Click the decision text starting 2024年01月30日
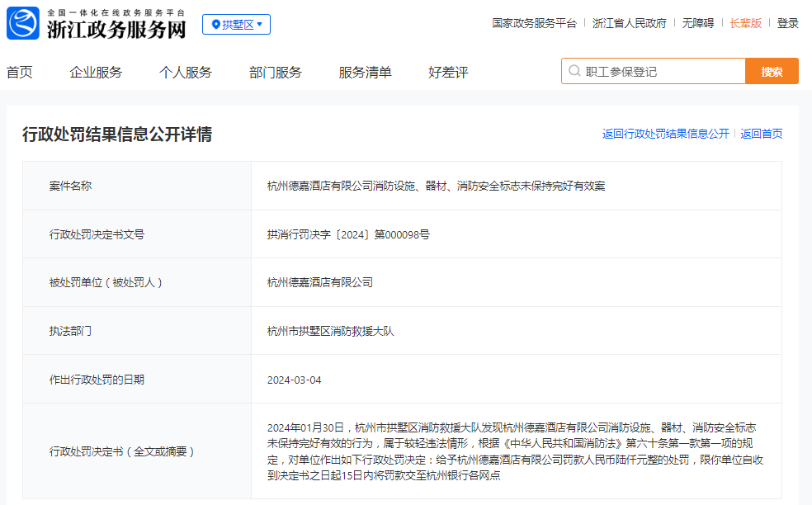This screenshot has width=812, height=505. point(515,451)
